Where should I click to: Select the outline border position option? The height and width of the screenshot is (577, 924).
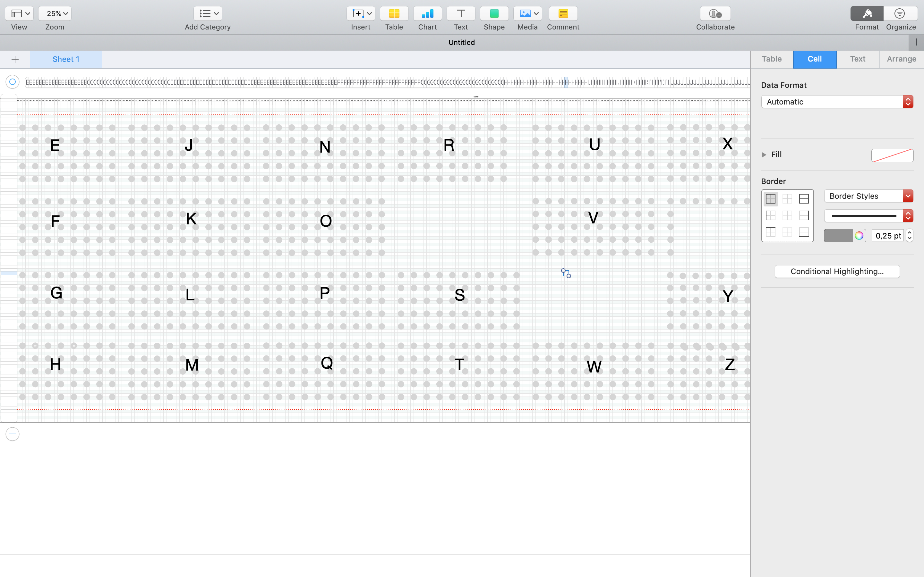click(x=771, y=199)
